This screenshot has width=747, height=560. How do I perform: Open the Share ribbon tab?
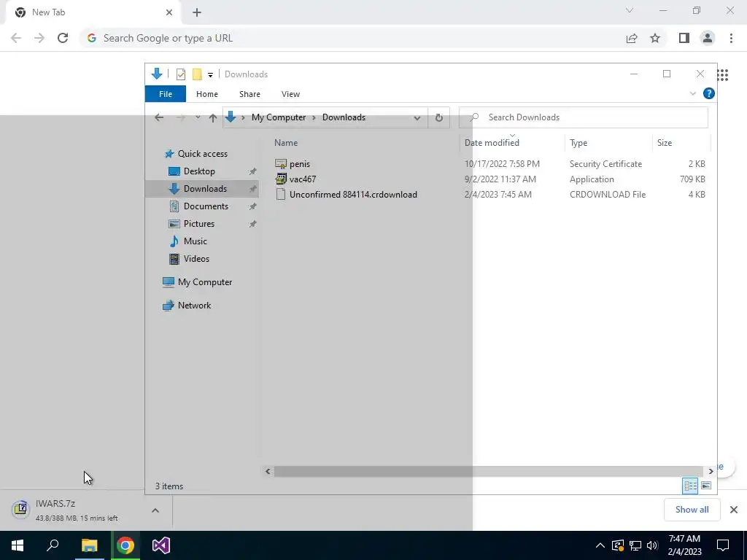click(249, 94)
